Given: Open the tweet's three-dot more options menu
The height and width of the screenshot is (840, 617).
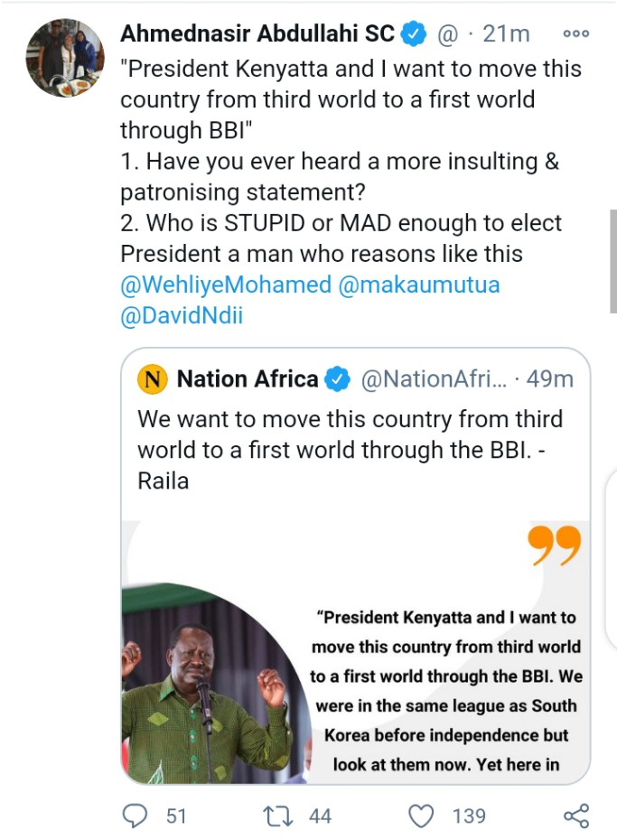Looking at the screenshot, I should pos(576,33).
